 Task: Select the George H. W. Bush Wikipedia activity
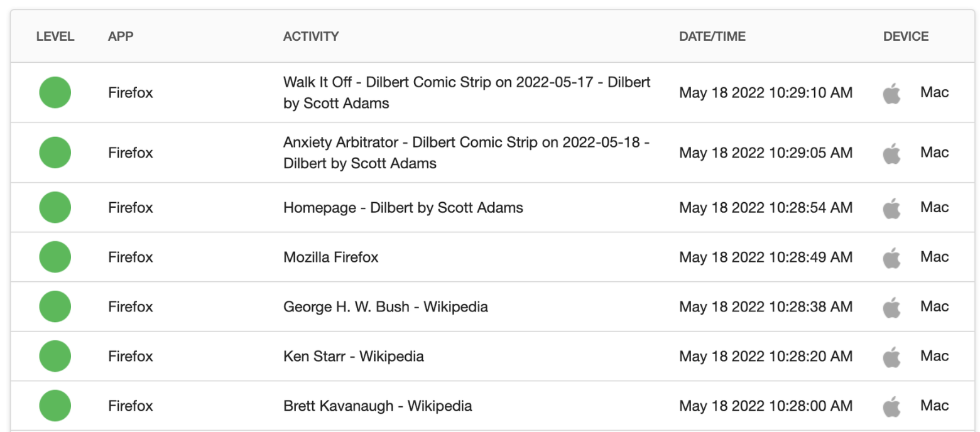point(386,306)
